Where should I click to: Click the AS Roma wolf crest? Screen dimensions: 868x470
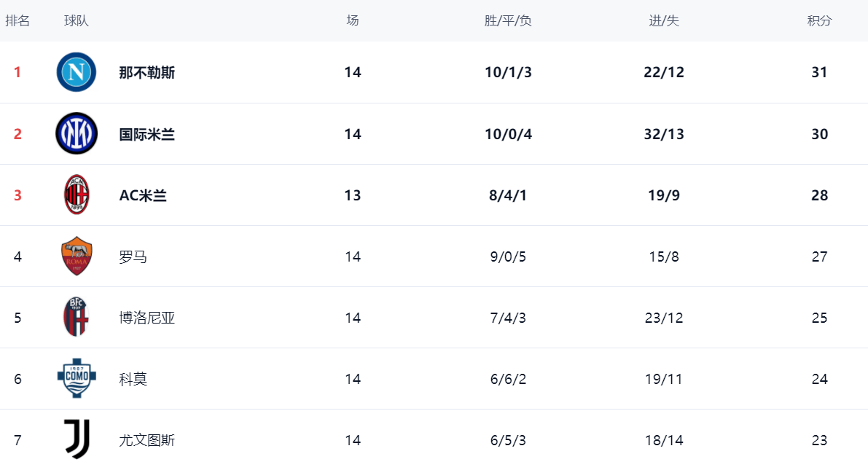coord(77,256)
